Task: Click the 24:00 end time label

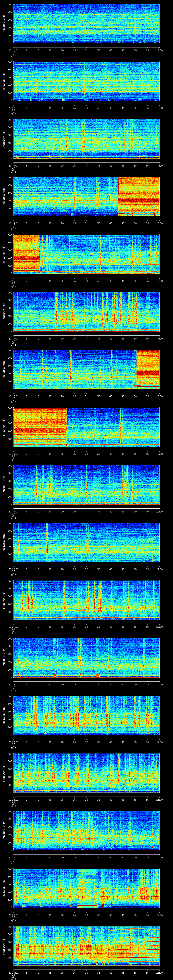Action: click(160, 742)
